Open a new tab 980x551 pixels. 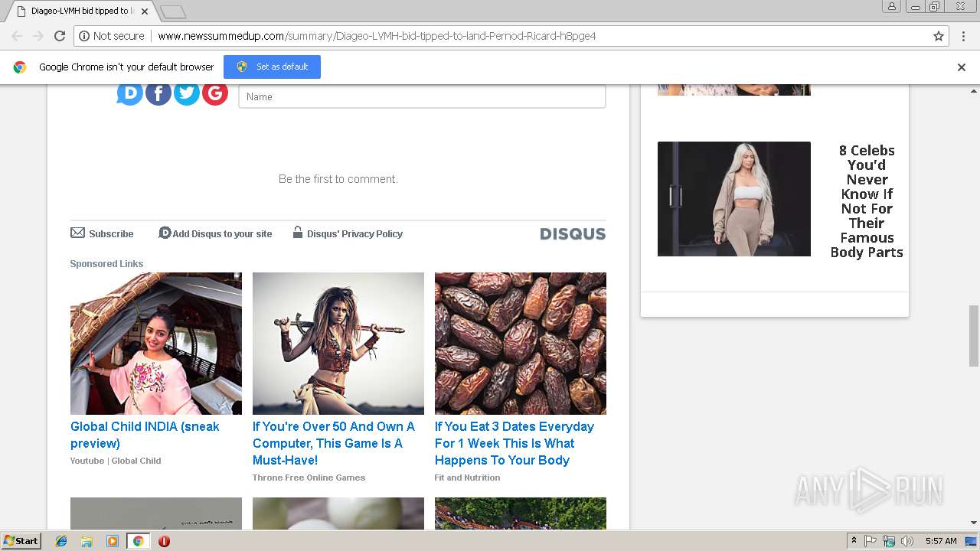pyautogui.click(x=173, y=11)
